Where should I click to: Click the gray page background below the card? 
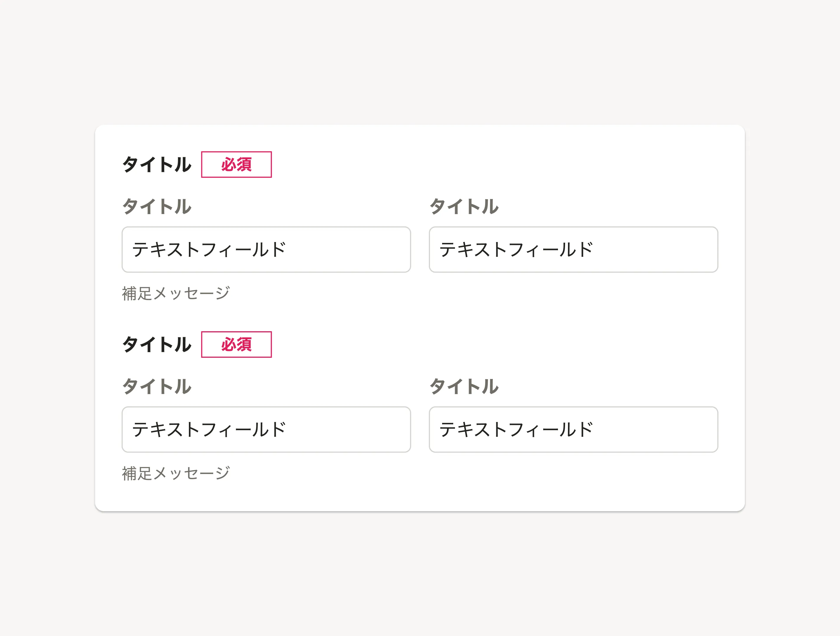click(x=420, y=573)
